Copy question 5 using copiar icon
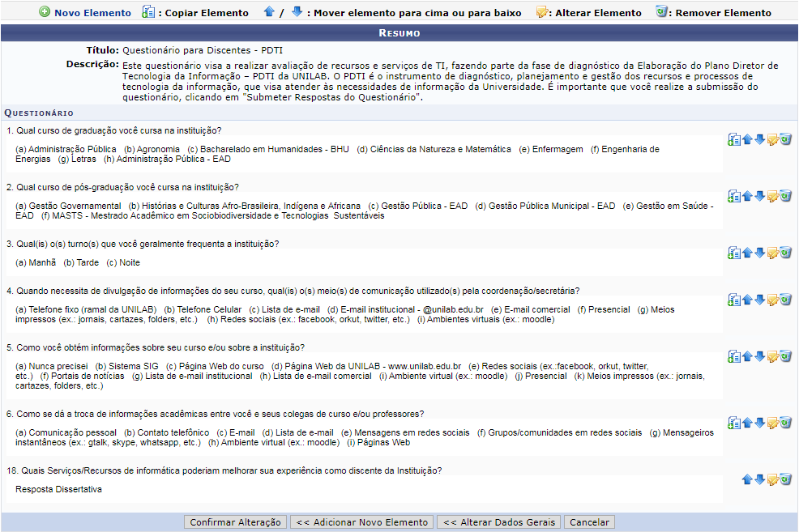Screen dimensions: 799x532 (734, 356)
